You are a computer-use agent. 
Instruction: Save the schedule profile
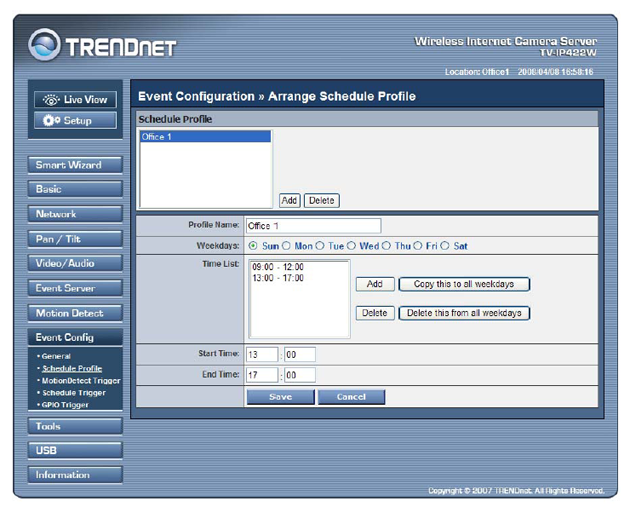coord(280,397)
